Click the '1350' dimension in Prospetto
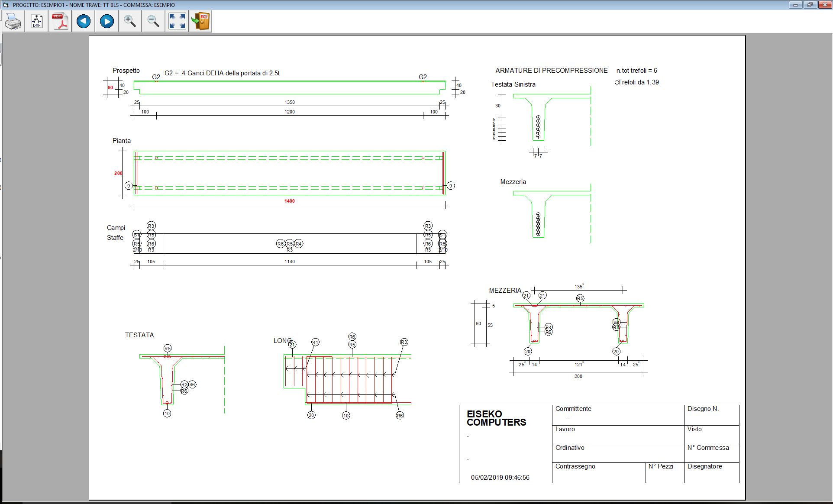Screen dimensions: 833x504 290,102
